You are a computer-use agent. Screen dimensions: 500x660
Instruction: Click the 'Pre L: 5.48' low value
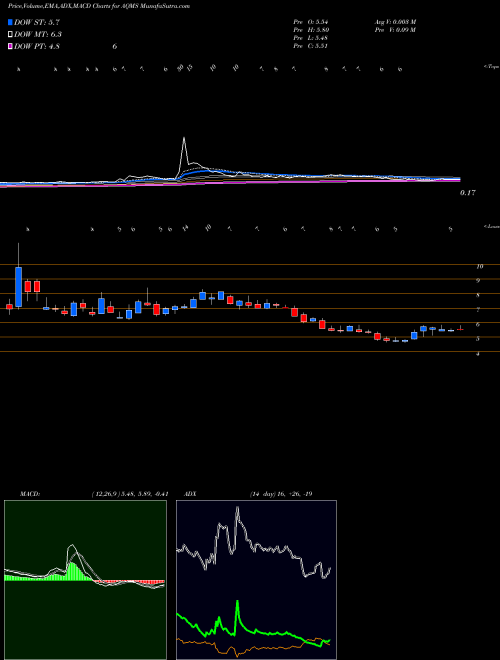point(311,38)
